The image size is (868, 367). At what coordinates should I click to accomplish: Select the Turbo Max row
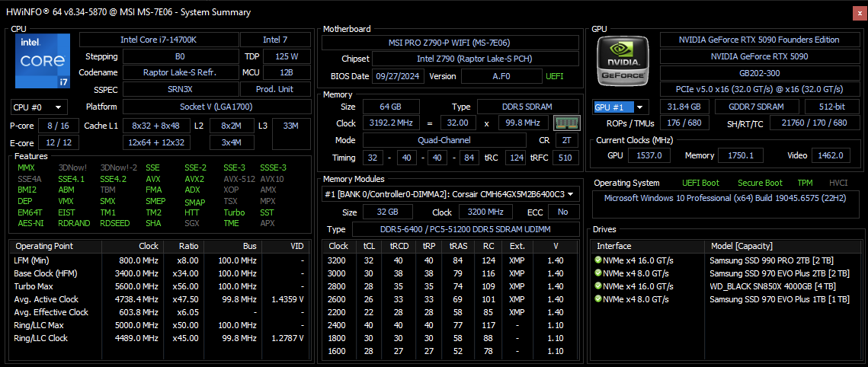[159, 286]
